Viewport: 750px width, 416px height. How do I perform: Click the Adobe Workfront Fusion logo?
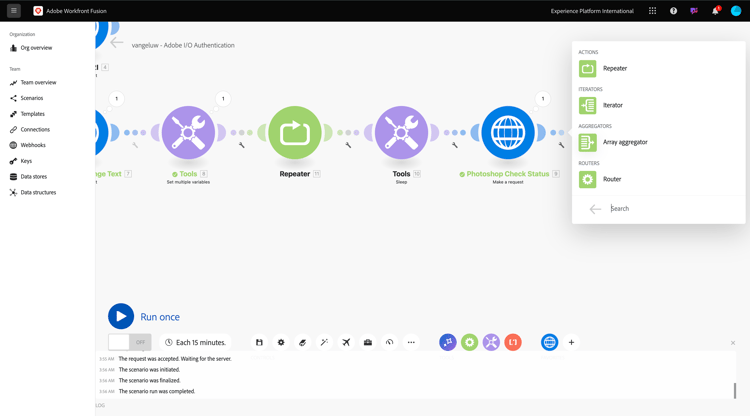tap(38, 11)
